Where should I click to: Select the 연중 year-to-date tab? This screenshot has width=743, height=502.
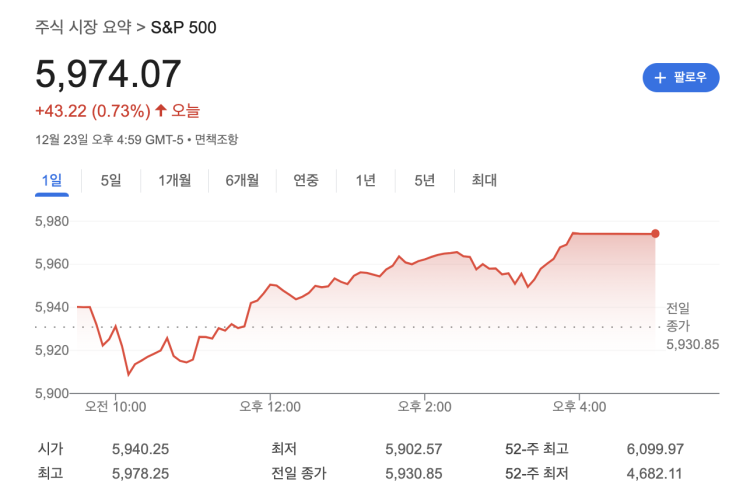click(x=306, y=180)
